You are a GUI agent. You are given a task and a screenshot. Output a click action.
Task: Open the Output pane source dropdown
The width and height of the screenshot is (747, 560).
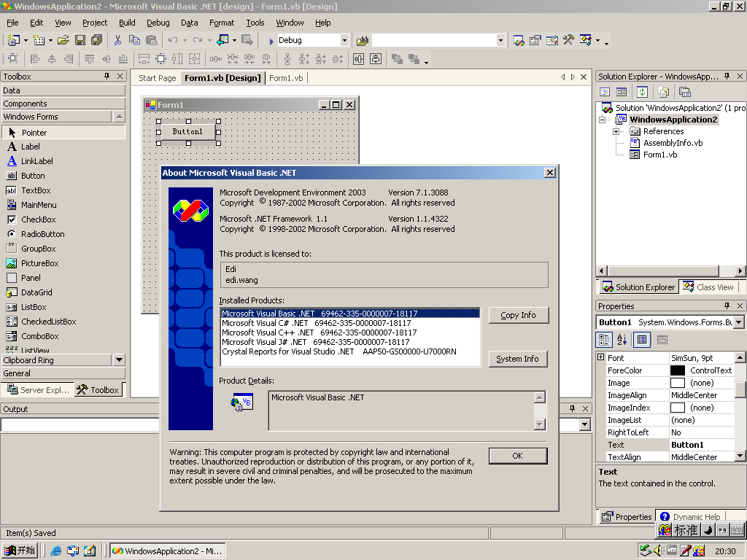[585, 424]
